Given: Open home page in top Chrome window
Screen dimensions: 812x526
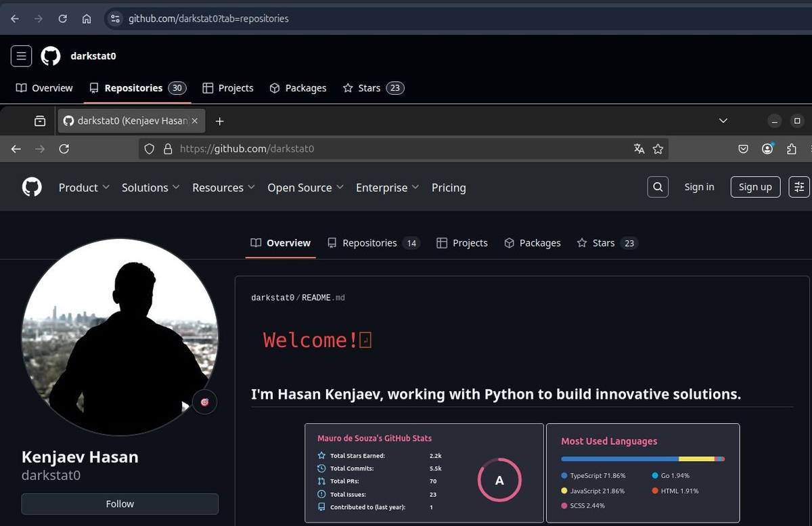Looking at the screenshot, I should [x=87, y=19].
